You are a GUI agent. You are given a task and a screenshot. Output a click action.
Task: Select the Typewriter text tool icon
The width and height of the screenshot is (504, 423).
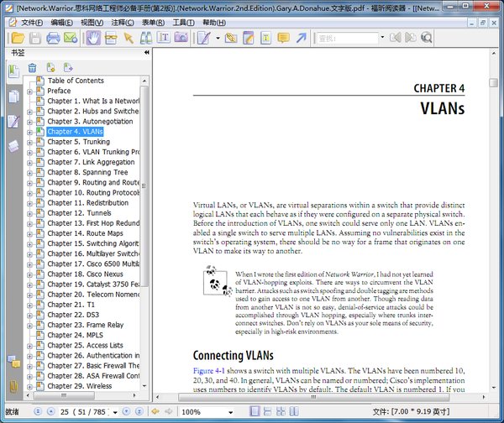pos(164,38)
